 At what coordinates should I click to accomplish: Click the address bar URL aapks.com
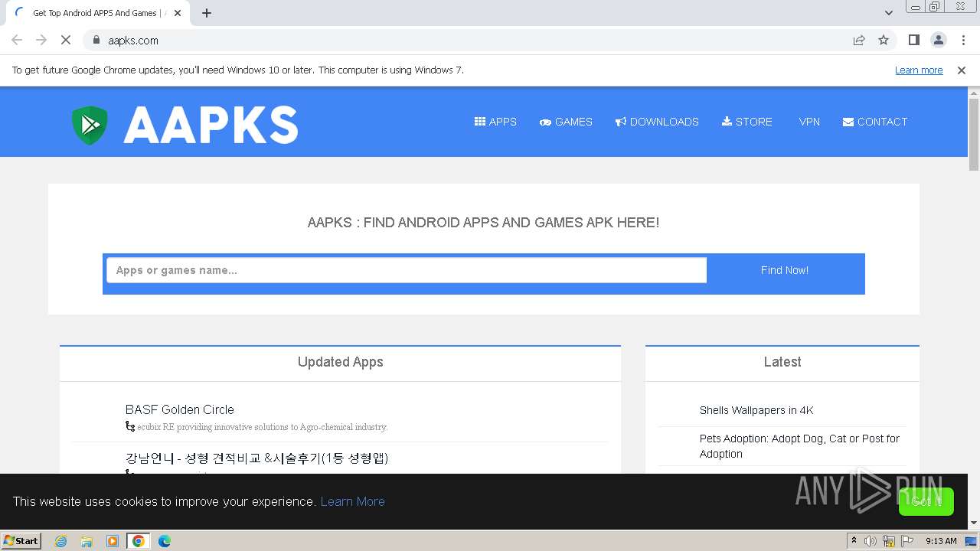[x=133, y=41]
